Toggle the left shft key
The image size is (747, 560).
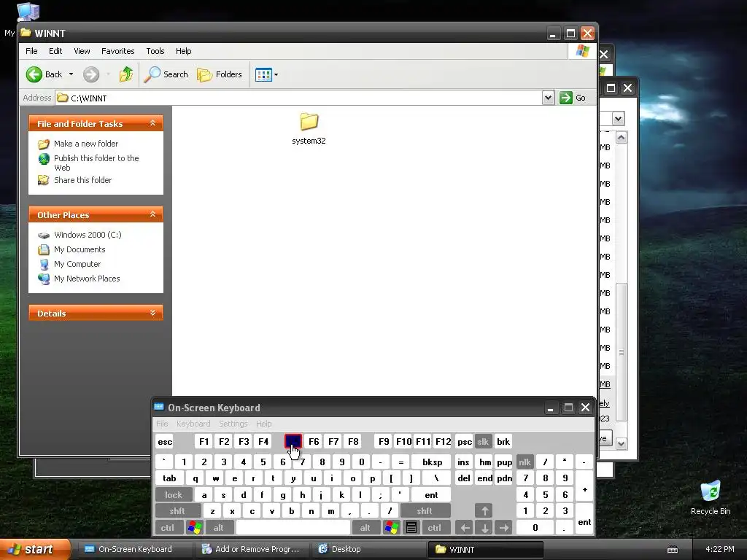pyautogui.click(x=177, y=511)
